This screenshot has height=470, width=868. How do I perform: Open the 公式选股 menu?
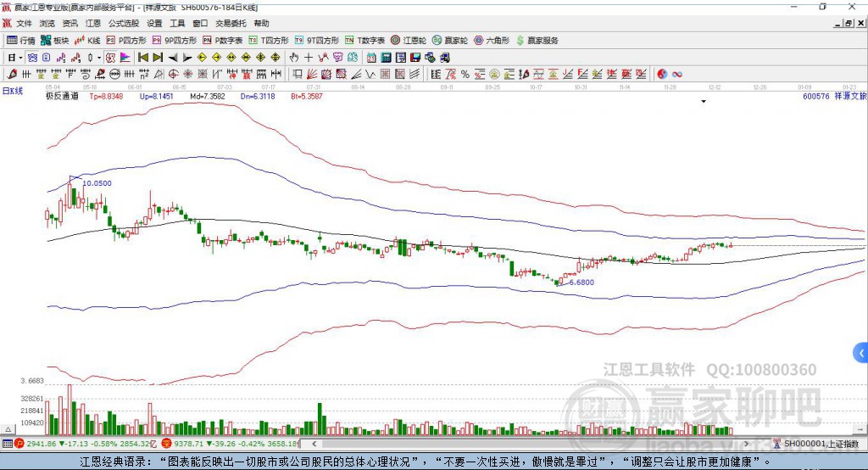[x=124, y=23]
